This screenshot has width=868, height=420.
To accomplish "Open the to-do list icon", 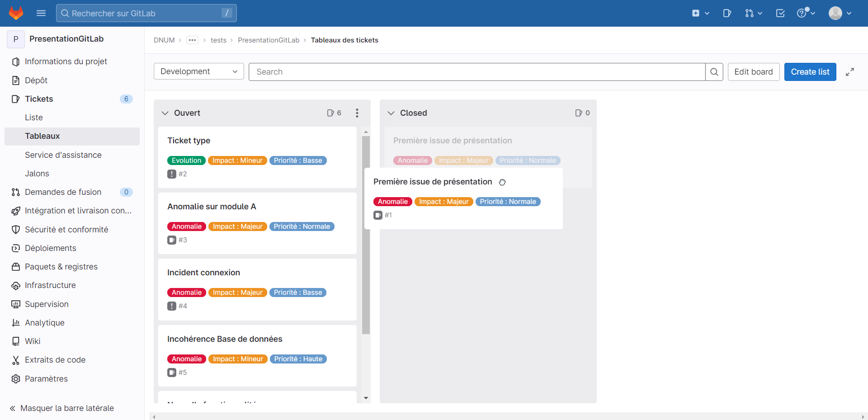I will 780,13.
